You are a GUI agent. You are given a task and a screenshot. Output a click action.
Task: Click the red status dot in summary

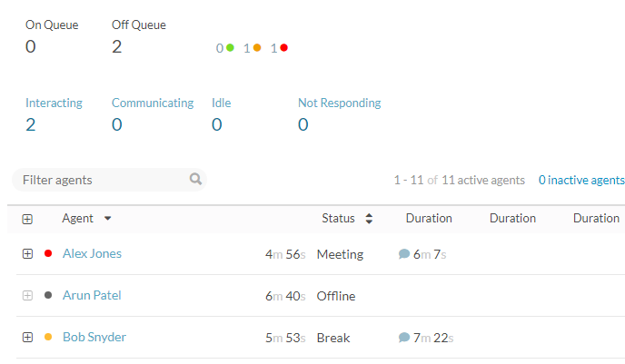point(284,48)
